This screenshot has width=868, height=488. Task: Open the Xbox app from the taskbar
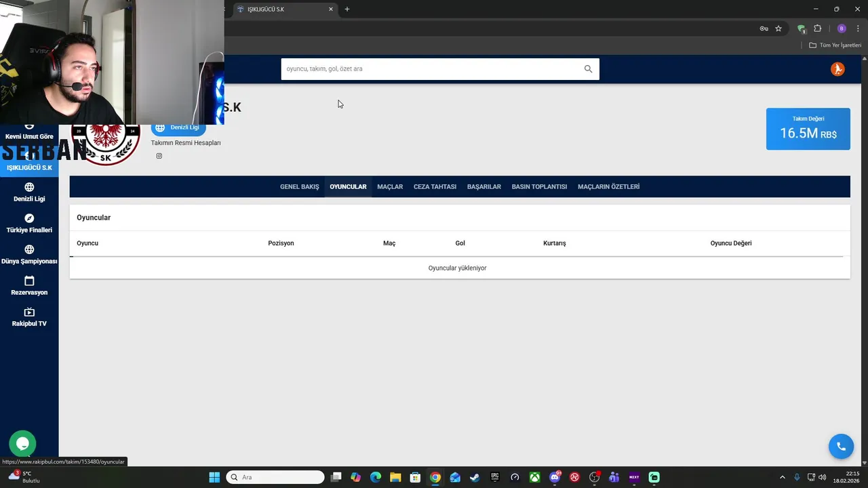pyautogui.click(x=535, y=477)
